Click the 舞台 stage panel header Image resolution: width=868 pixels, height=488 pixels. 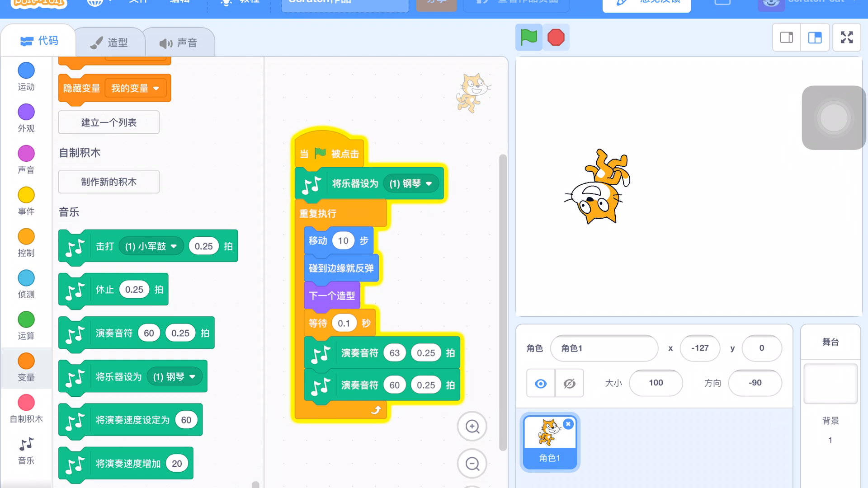830,342
